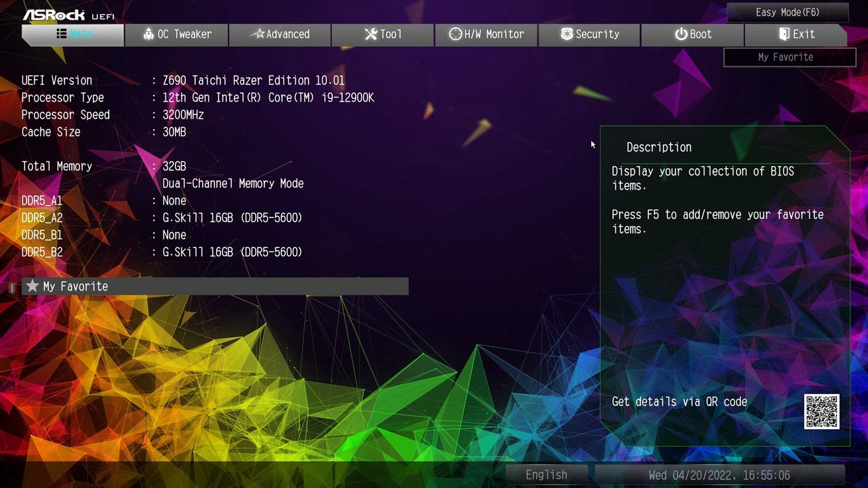
Task: Click the Processor Speed 3200MHz value
Action: pos(183,115)
